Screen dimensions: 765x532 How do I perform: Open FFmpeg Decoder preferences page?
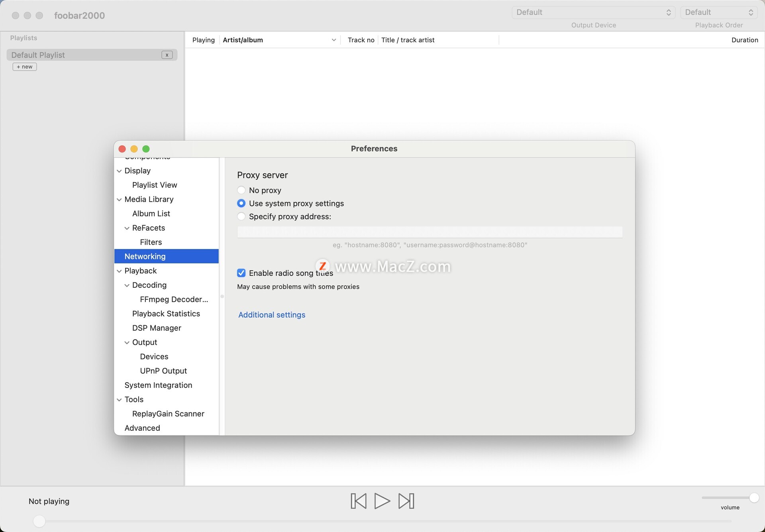coord(174,299)
